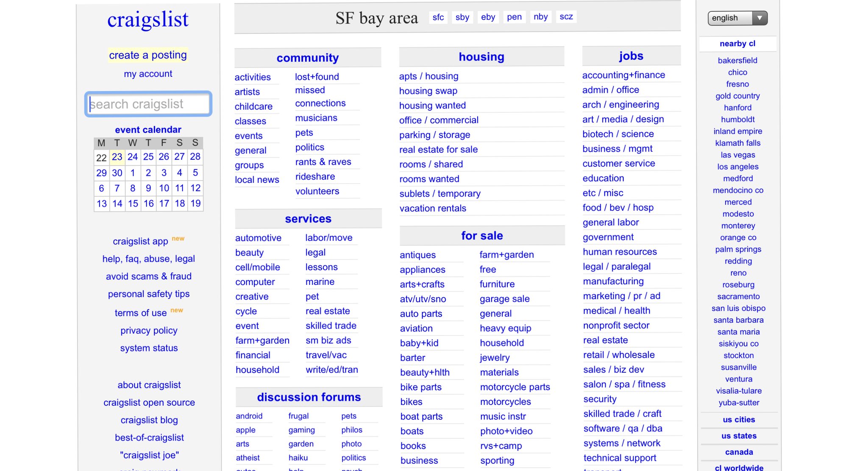Expand the us cities section
868x471 pixels.
tap(739, 419)
